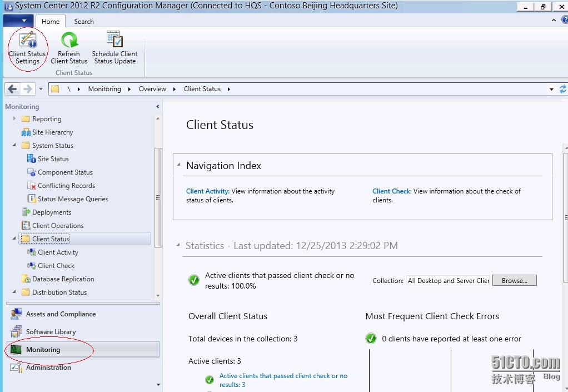Click the Software Library workspace icon
The width and height of the screenshot is (568, 392).
(16, 331)
